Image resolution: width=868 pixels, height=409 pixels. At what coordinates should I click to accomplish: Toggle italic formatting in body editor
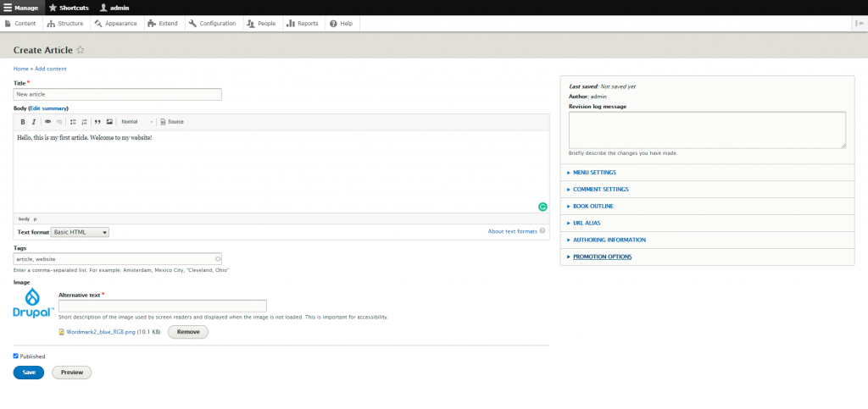click(x=33, y=122)
